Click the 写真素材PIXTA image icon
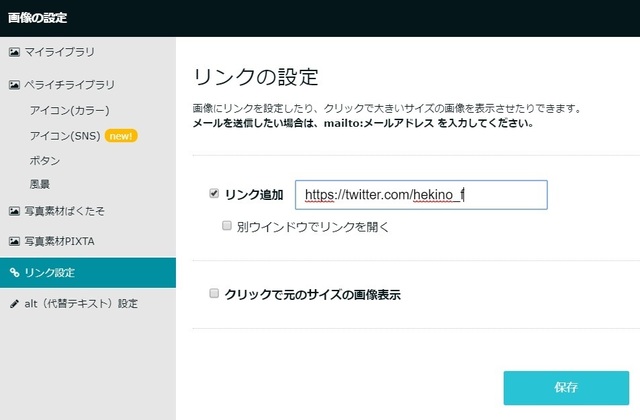 [x=14, y=241]
